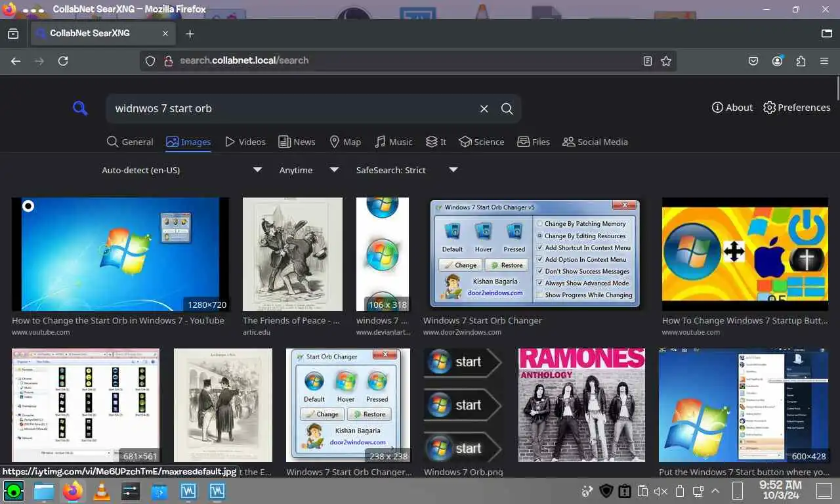
Task: Open Firefox account menu
Action: coord(777,61)
